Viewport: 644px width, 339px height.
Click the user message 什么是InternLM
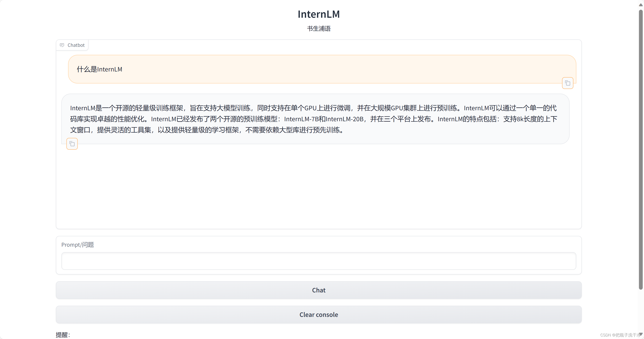coord(322,69)
